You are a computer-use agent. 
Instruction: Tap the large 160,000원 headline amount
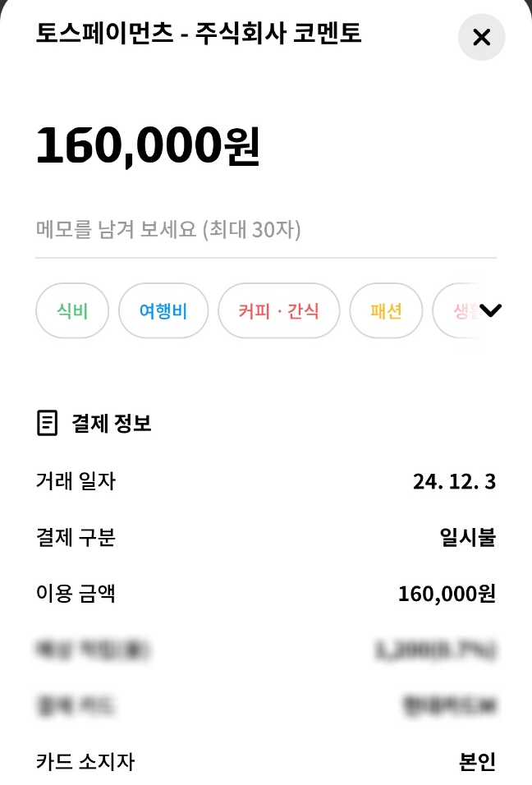click(x=148, y=145)
